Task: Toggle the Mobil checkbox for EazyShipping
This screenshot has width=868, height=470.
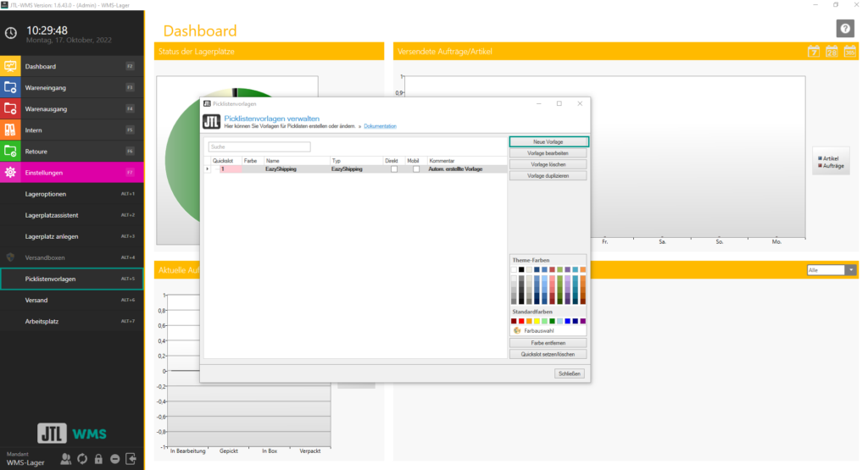Action: coord(416,169)
